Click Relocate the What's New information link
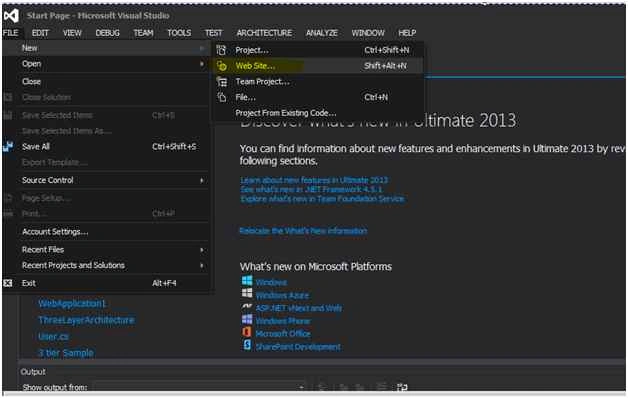Screen dimensions: 628x398 click(x=303, y=231)
